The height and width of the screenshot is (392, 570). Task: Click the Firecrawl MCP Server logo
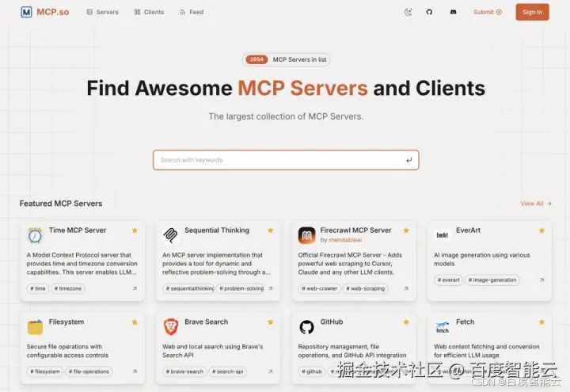coord(306,235)
